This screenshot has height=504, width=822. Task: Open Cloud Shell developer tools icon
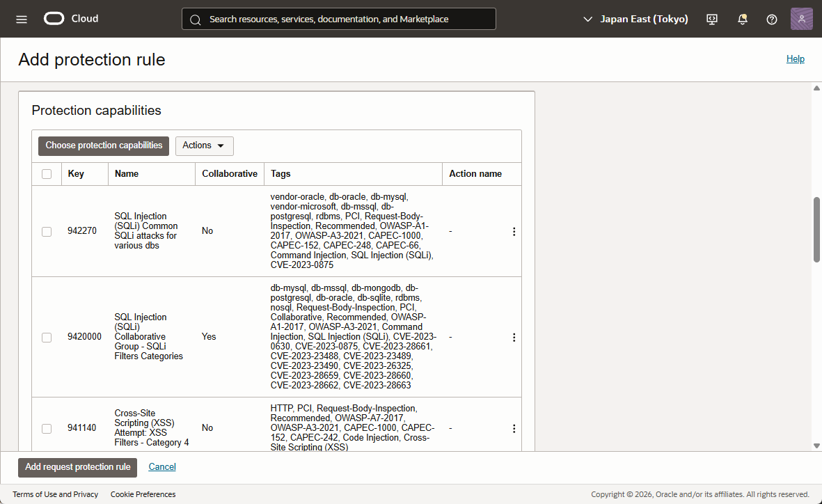712,19
